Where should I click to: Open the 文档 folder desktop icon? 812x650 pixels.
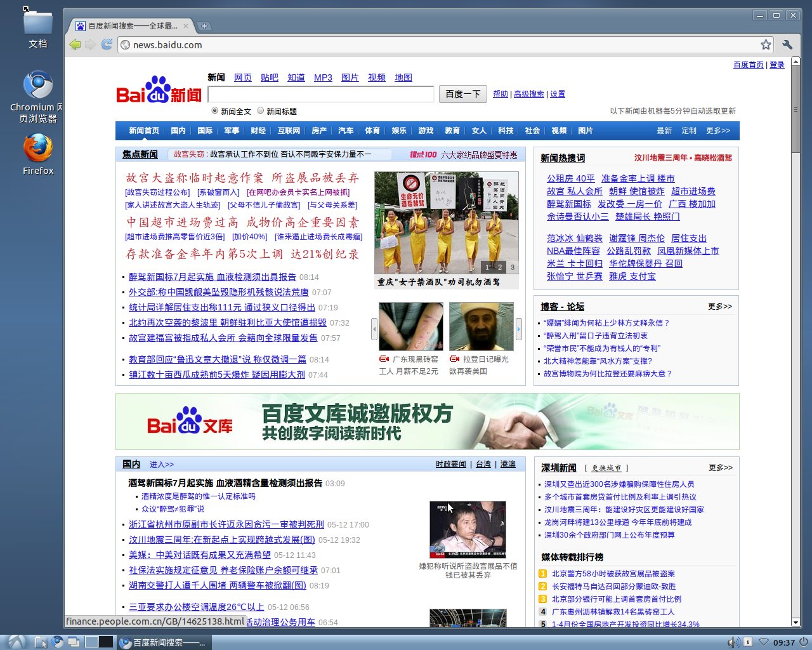coord(38,28)
